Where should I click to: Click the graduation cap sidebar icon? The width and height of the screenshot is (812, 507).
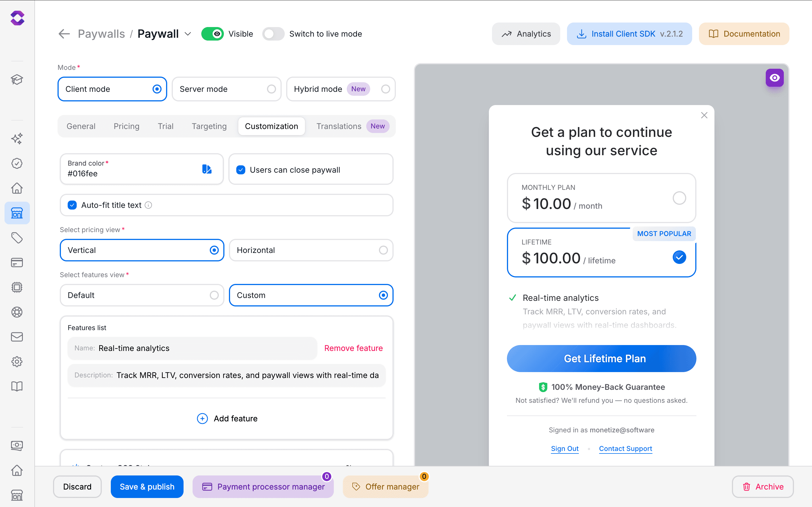pyautogui.click(x=17, y=79)
